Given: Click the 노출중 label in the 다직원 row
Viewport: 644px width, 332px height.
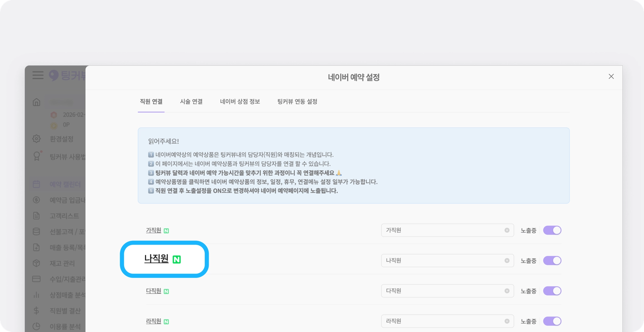Looking at the screenshot, I should click(529, 291).
